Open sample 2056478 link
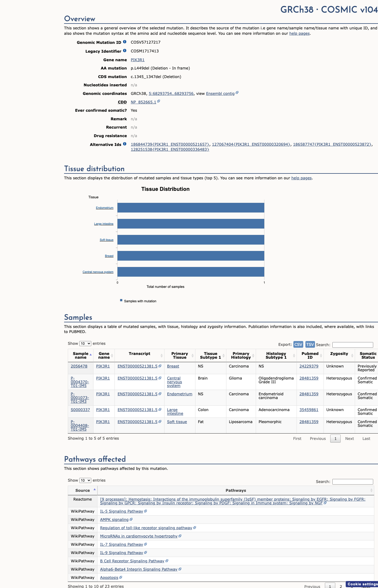378x588 pixels. point(79,366)
